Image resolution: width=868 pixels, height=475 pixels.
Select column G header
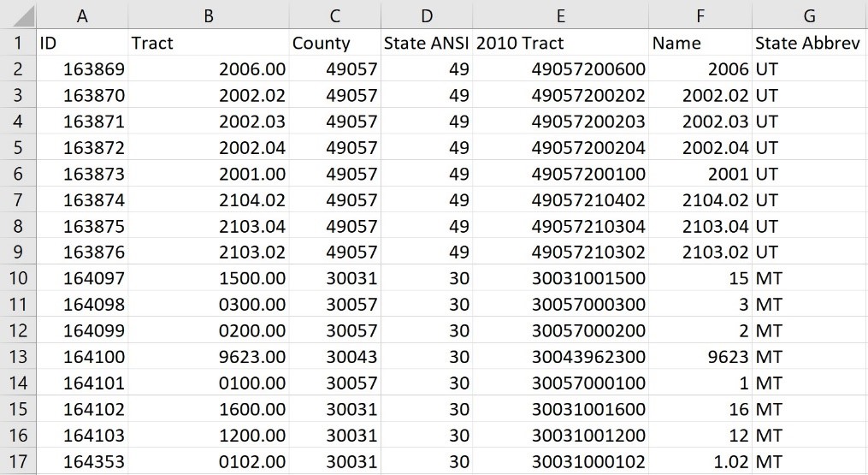[x=810, y=15]
